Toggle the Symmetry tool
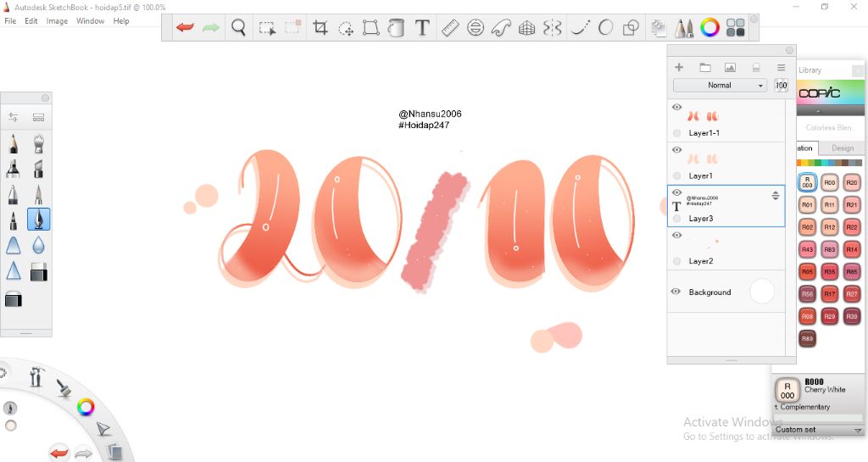The image size is (868, 462). click(x=553, y=28)
